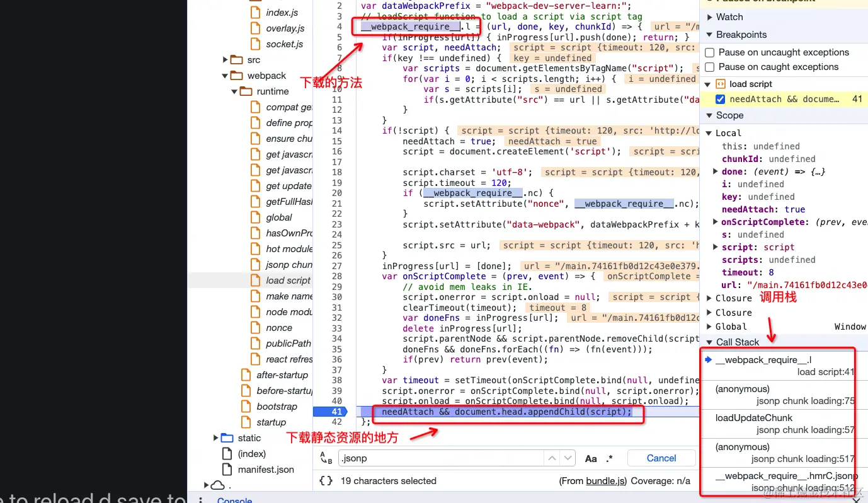Open the after-startup file
868x503 pixels.
[282, 374]
